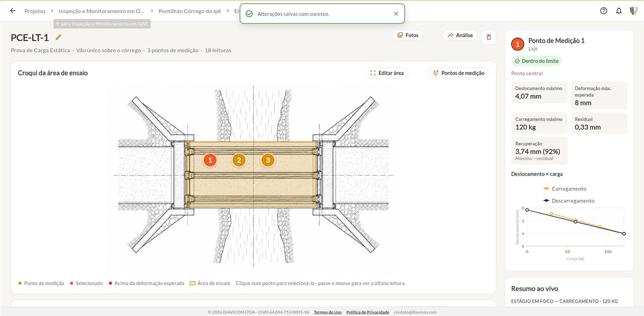Click the 'Croqui da área de ensaio' heading
The width and height of the screenshot is (644, 316).
click(53, 73)
